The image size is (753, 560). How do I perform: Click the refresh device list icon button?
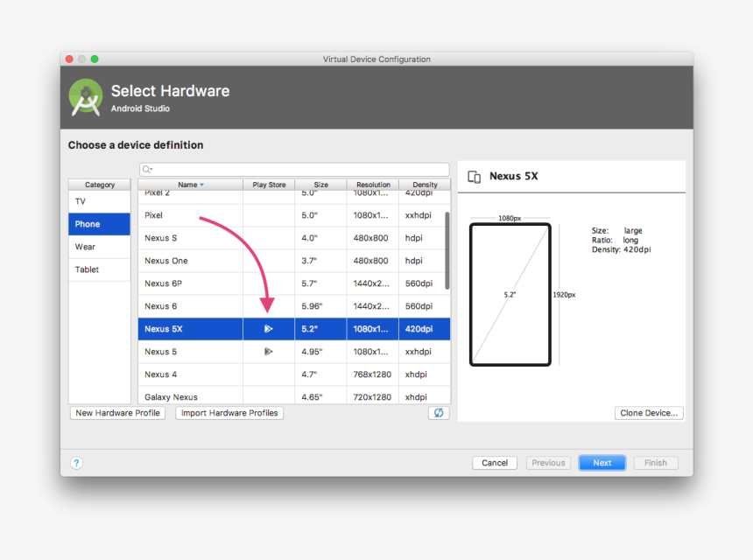(x=439, y=413)
